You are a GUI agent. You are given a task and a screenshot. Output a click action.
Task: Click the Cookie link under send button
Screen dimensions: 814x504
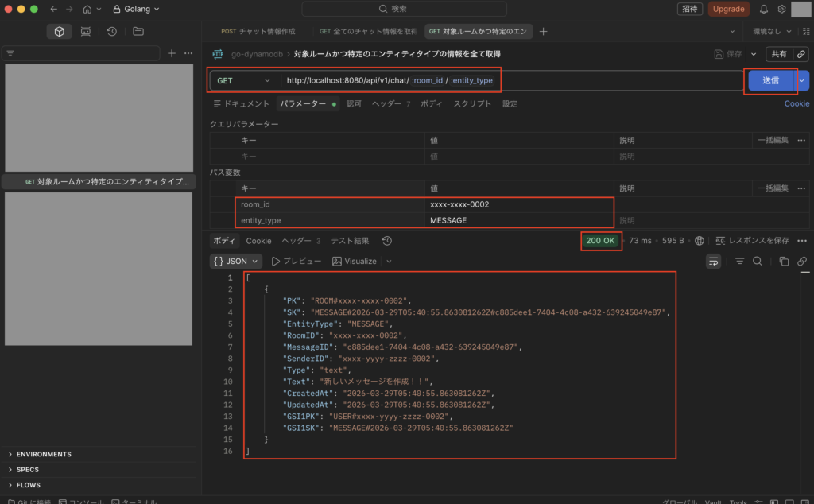797,103
